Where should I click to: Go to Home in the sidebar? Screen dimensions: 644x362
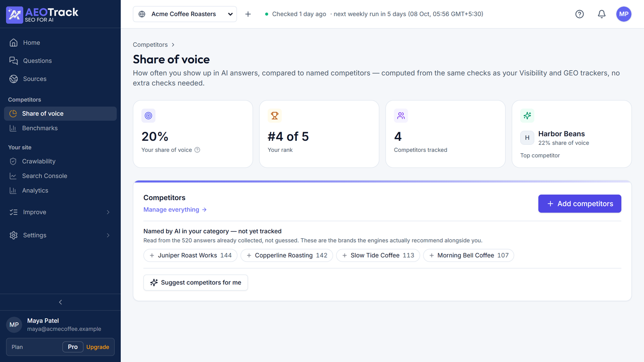tap(60, 43)
